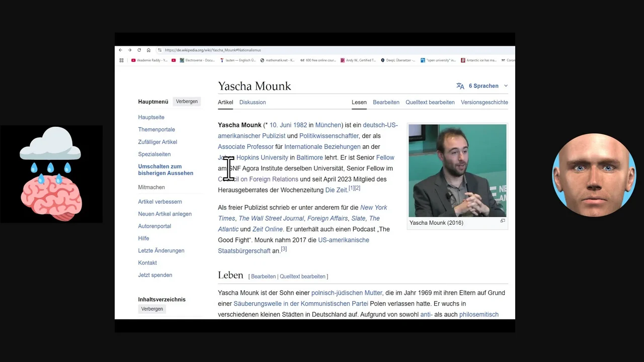Open 'Artikel verbessern' sidebar link
The image size is (644, 362).
point(160,202)
